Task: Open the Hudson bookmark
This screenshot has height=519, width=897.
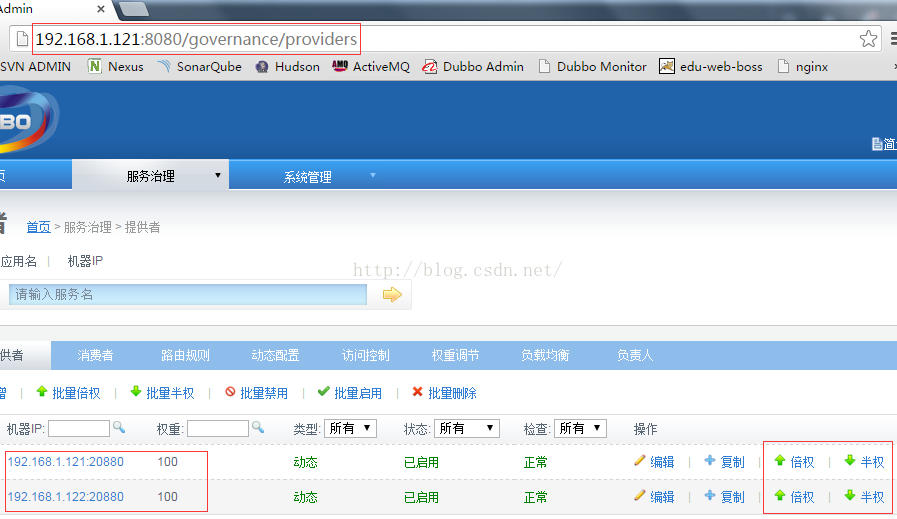Action: [x=288, y=66]
